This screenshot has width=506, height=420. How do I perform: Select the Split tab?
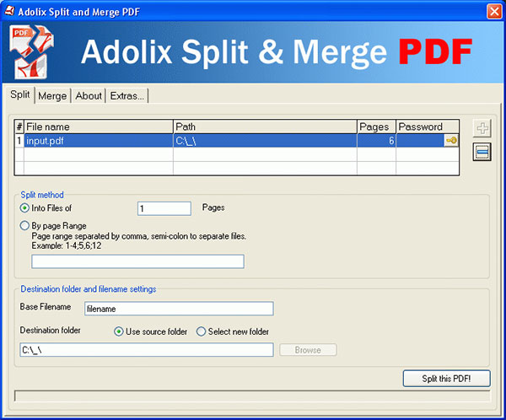20,95
